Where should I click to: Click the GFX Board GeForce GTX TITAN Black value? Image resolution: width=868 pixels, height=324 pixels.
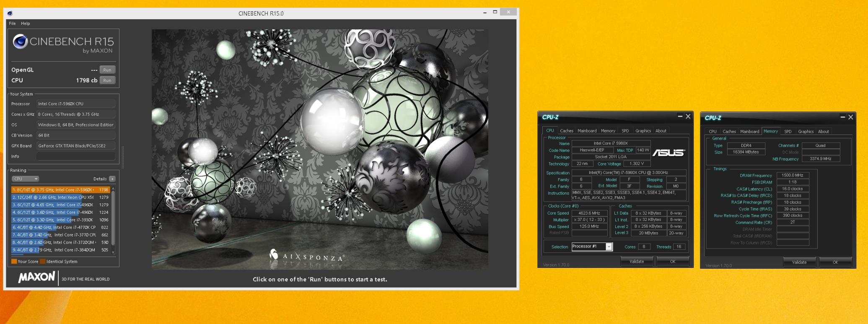76,146
